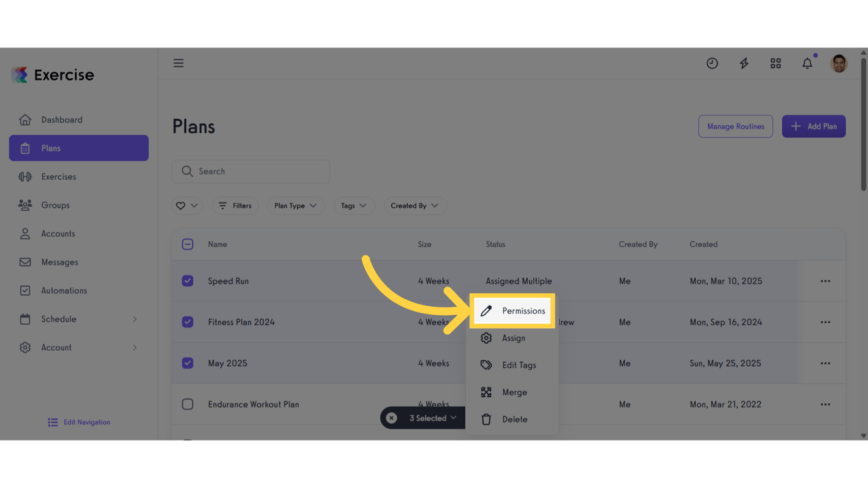Select the Endurance Workout Plan checkbox
868x488 pixels.
tap(187, 404)
